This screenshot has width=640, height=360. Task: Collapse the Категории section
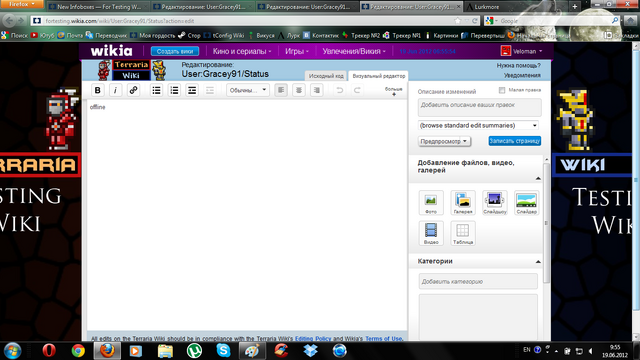pos(538,262)
